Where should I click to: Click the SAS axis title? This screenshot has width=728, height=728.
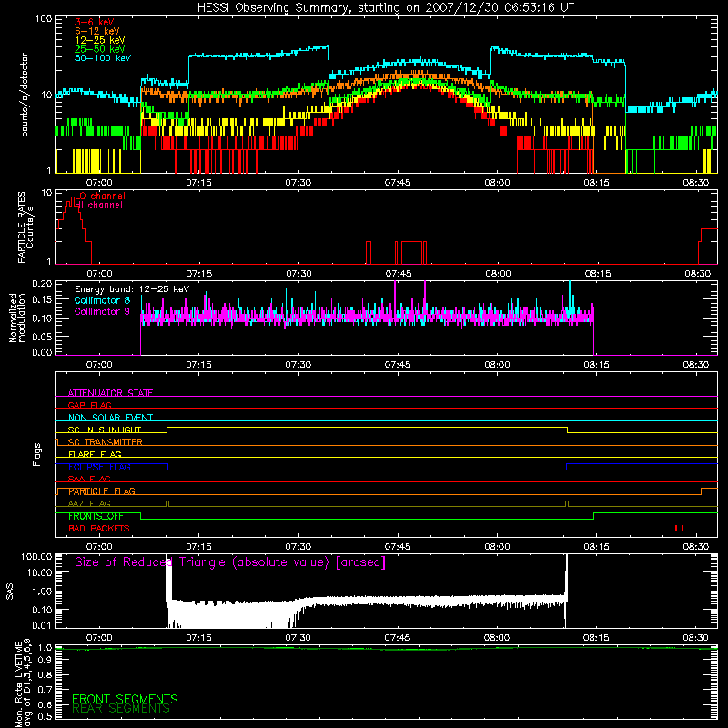10,591
